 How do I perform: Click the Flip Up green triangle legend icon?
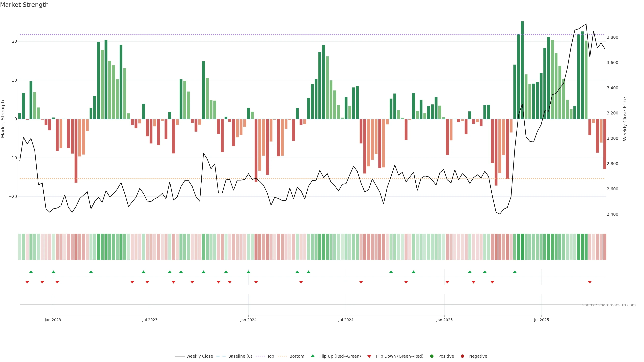312,356
